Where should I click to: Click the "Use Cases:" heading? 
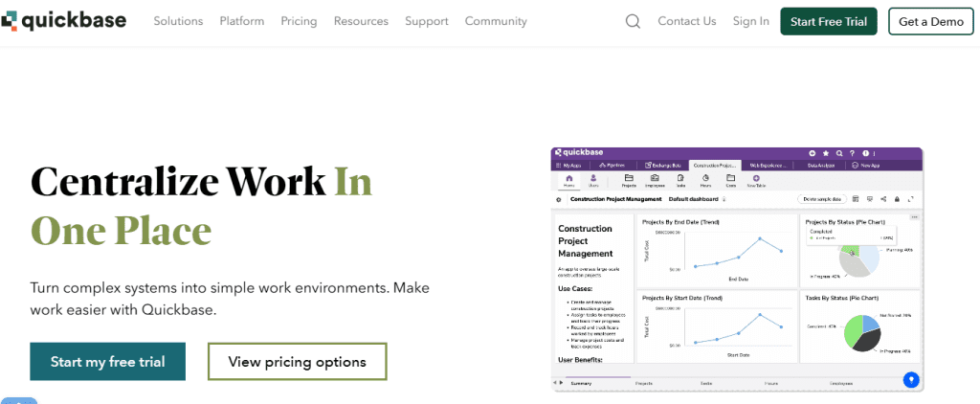tap(575, 289)
